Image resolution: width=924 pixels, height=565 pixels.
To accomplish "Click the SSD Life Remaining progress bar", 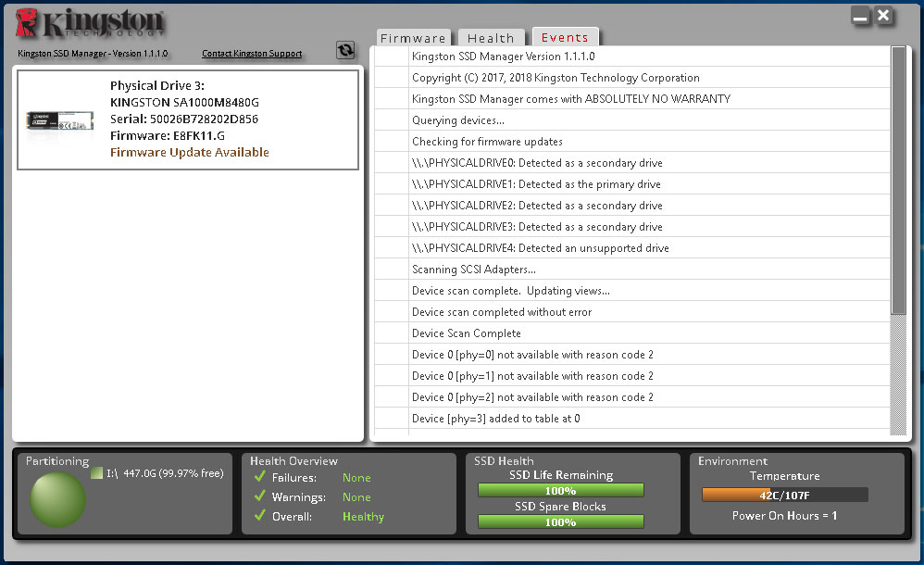I will pos(560,490).
